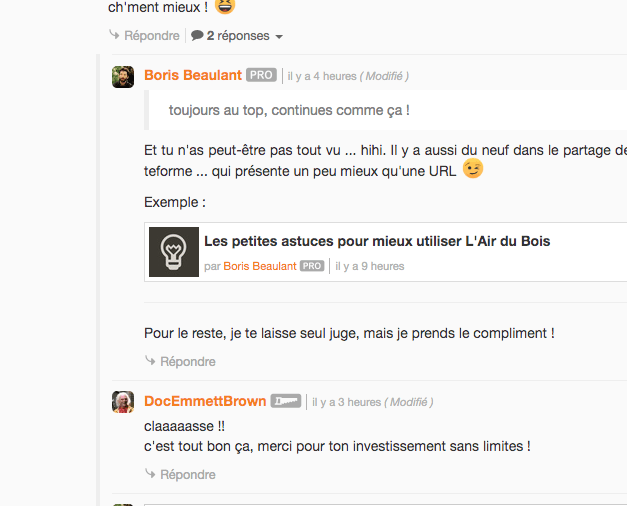Image resolution: width=627 pixels, height=506 pixels.
Task: Click the quoted text 'toujours au top' block
Action: coord(385,110)
